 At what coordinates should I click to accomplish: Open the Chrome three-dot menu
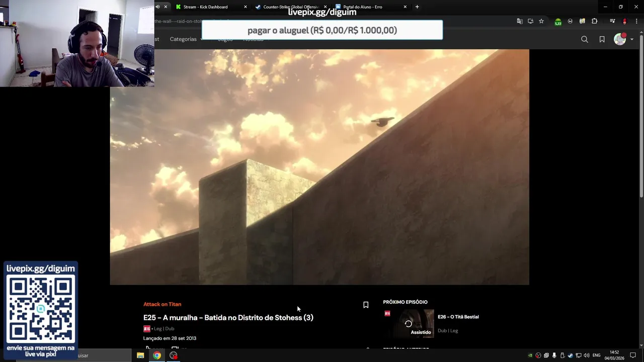636,21
